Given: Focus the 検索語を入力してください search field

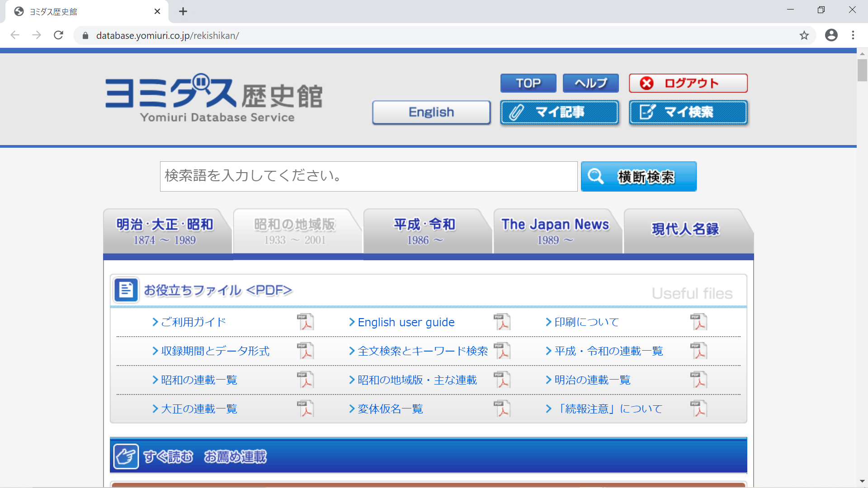Looking at the screenshot, I should 368,176.
